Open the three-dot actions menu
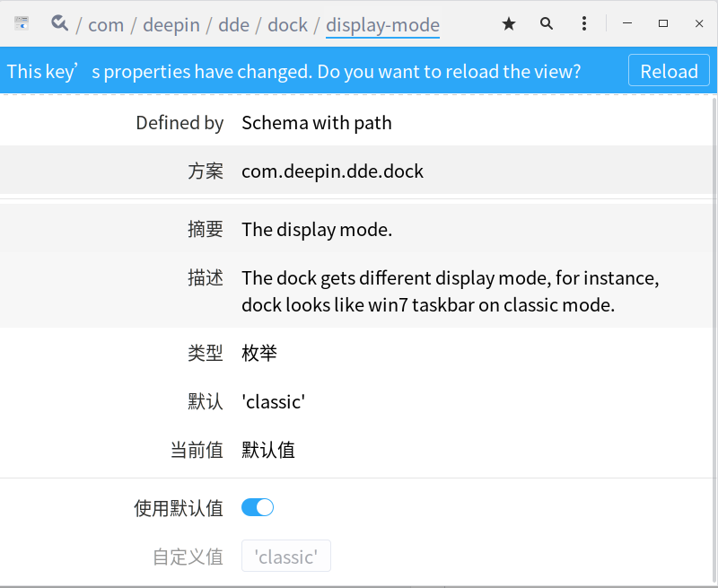718x588 pixels. click(584, 24)
